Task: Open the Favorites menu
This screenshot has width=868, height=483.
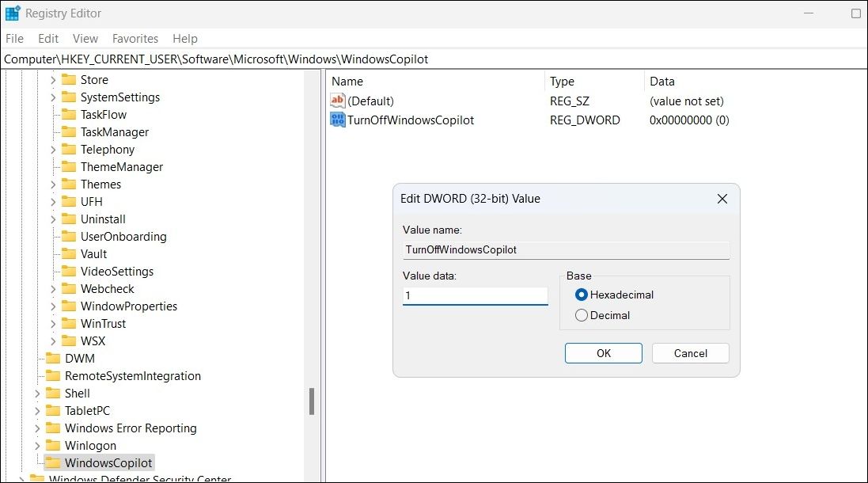Action: click(x=135, y=38)
